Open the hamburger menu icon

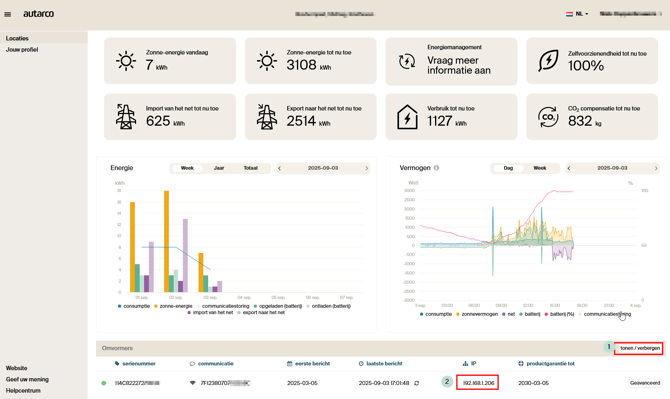point(8,14)
